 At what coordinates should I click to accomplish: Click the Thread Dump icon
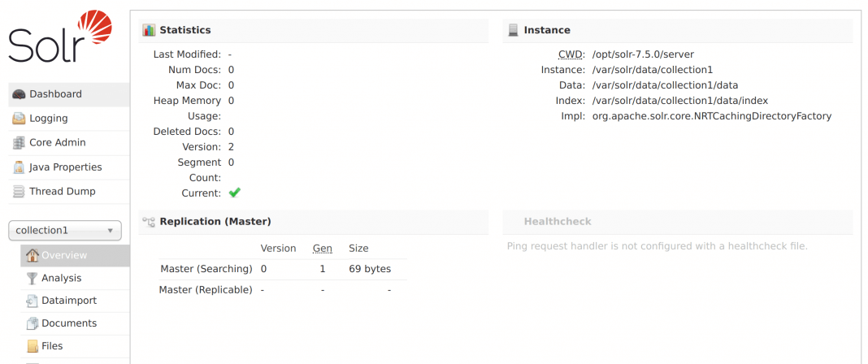pos(19,192)
